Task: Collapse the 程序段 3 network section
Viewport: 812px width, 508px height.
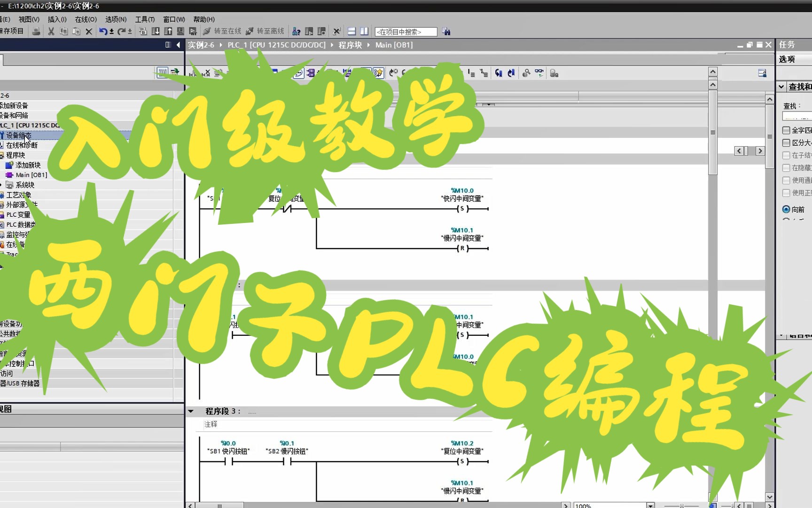Action: pos(191,411)
